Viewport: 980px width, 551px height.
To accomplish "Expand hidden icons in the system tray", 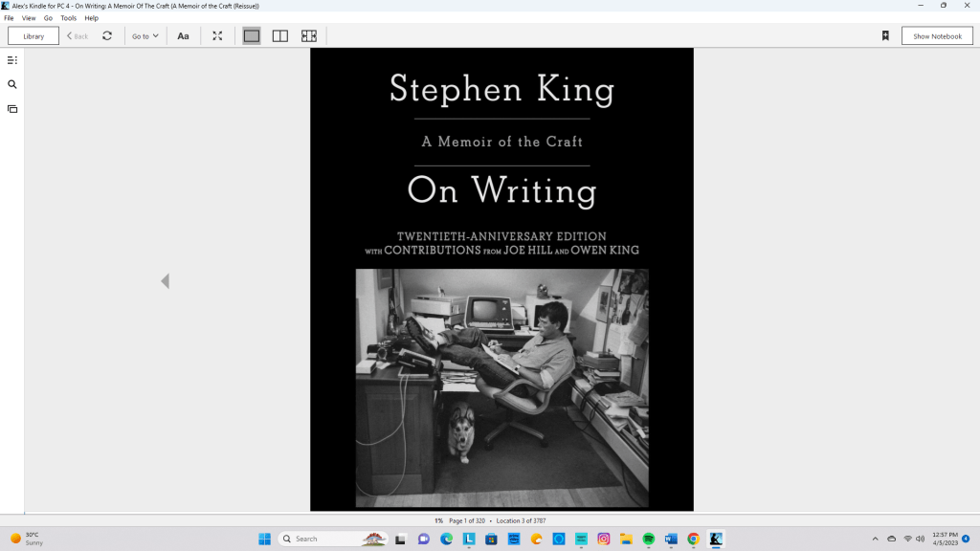I will (x=875, y=539).
